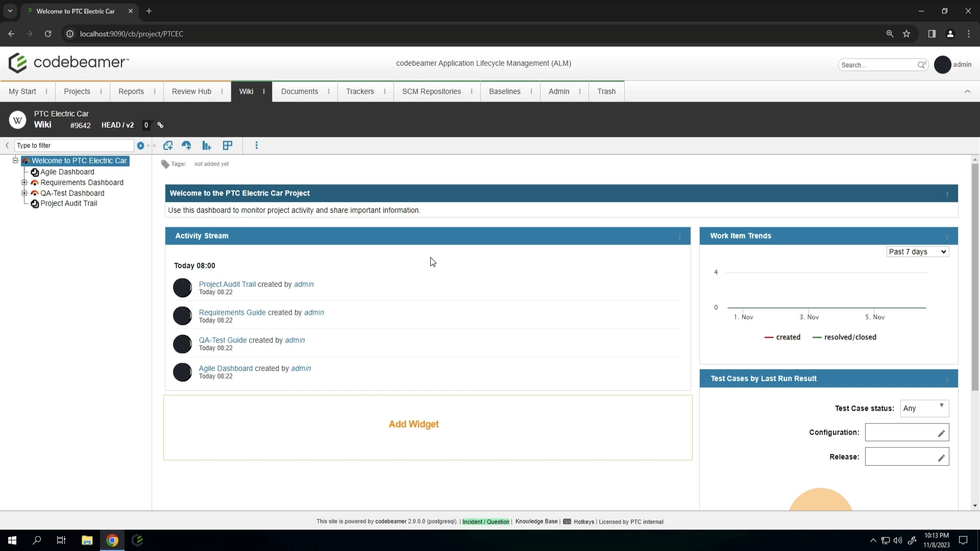Open the Trash tab
Image resolution: width=980 pixels, height=551 pixels.
[606, 91]
